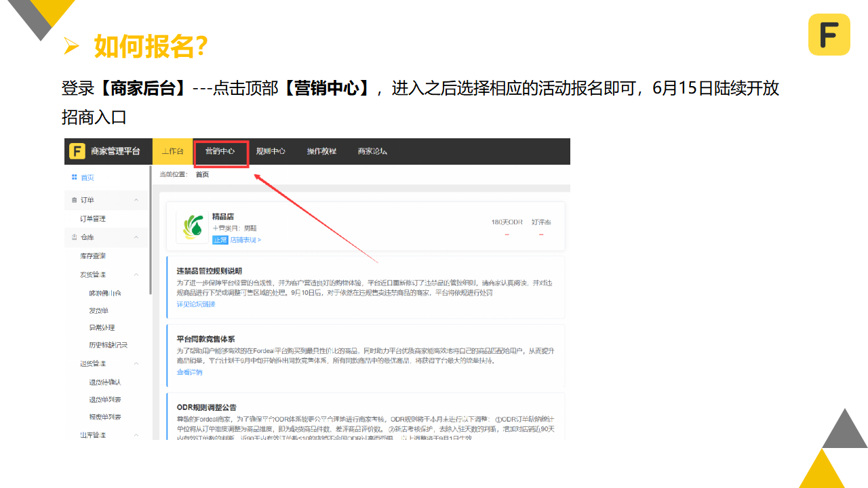This screenshot has width=868, height=488.
Task: Click the 好评率 metric
Action: (541, 222)
